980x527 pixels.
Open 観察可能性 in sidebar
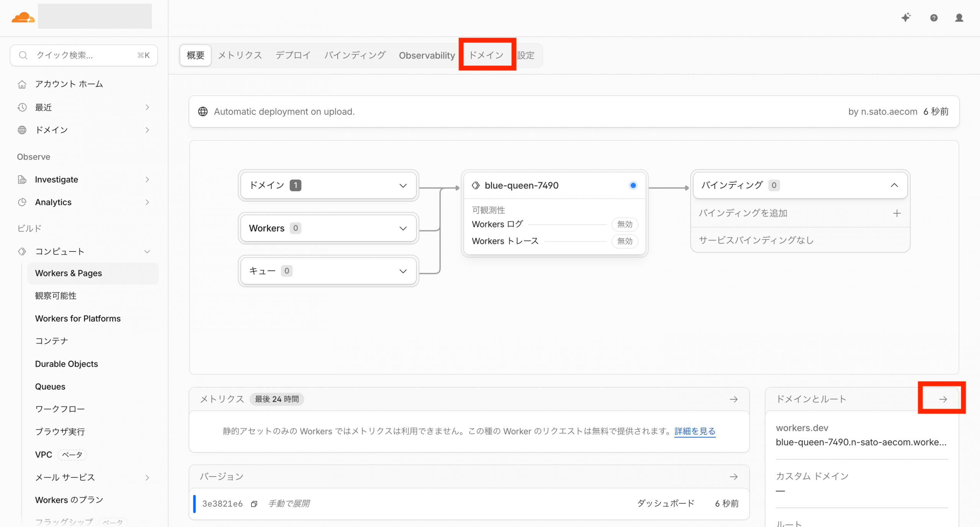pyautogui.click(x=56, y=296)
